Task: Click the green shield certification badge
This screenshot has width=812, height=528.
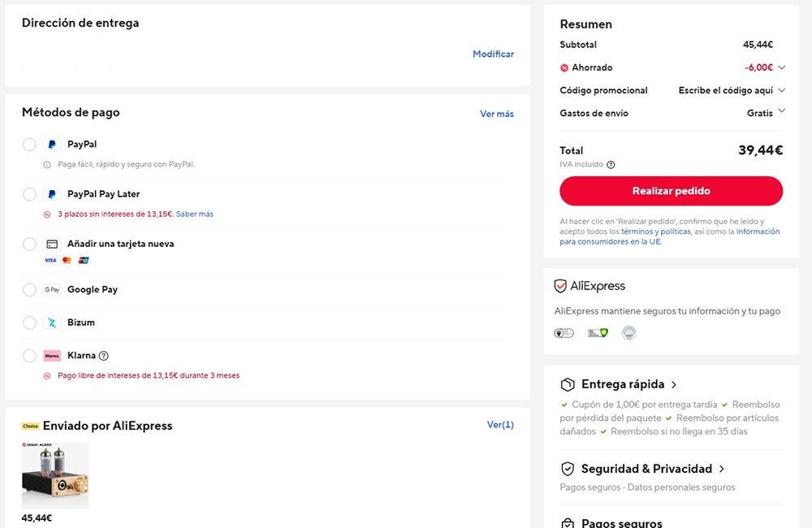Action: tap(598, 333)
